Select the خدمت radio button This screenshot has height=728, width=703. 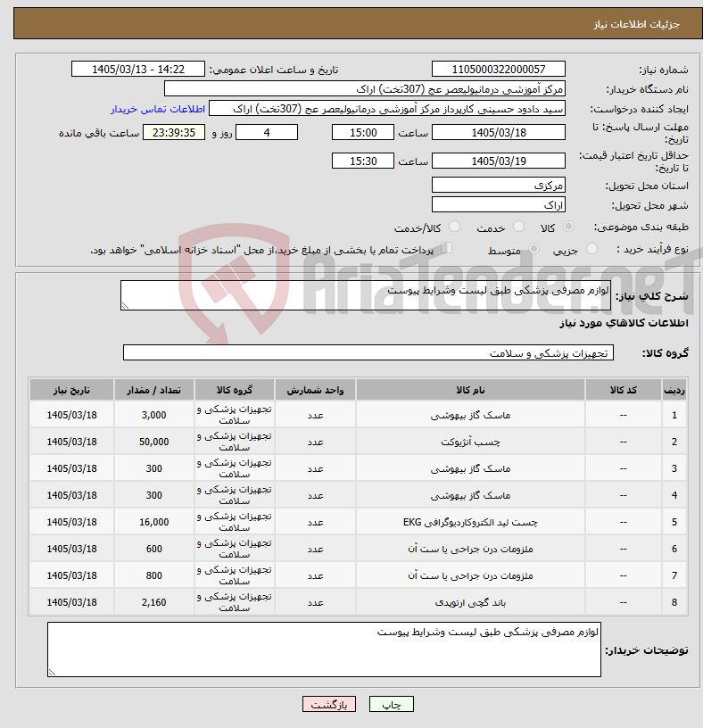pos(518,227)
